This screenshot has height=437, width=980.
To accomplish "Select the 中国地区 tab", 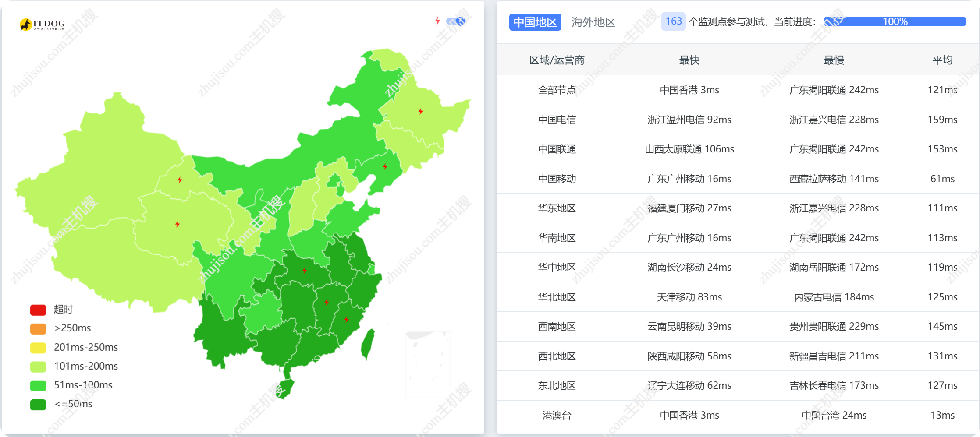I will click(x=535, y=22).
